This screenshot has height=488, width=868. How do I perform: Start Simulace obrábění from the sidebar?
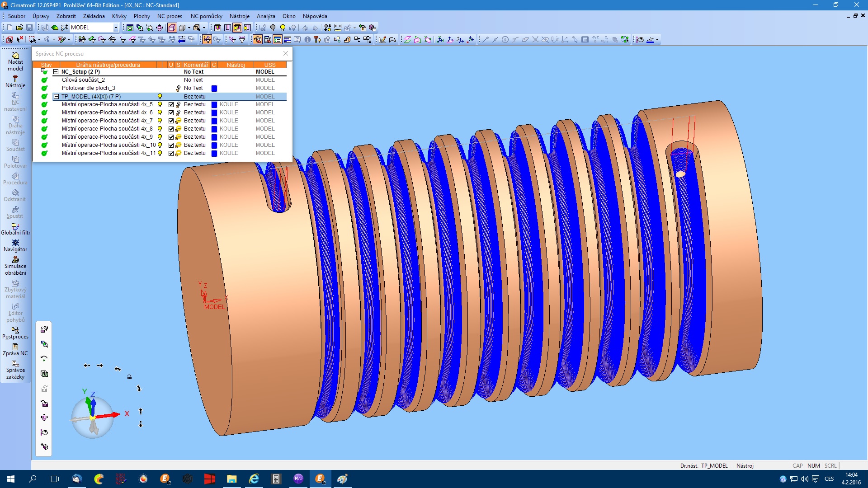[15, 266]
